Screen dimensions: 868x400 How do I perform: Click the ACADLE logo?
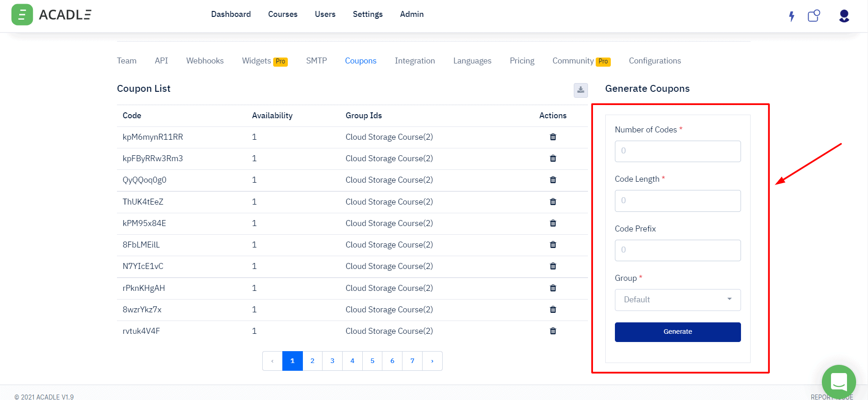51,15
